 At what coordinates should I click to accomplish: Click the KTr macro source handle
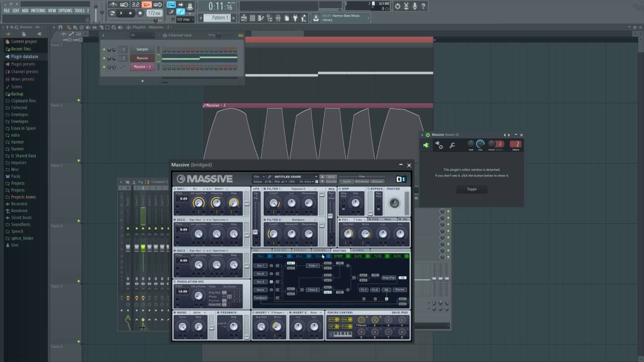click(335, 319)
